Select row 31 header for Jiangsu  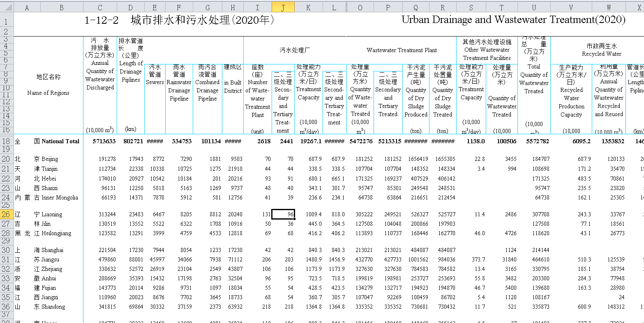(x=7, y=259)
